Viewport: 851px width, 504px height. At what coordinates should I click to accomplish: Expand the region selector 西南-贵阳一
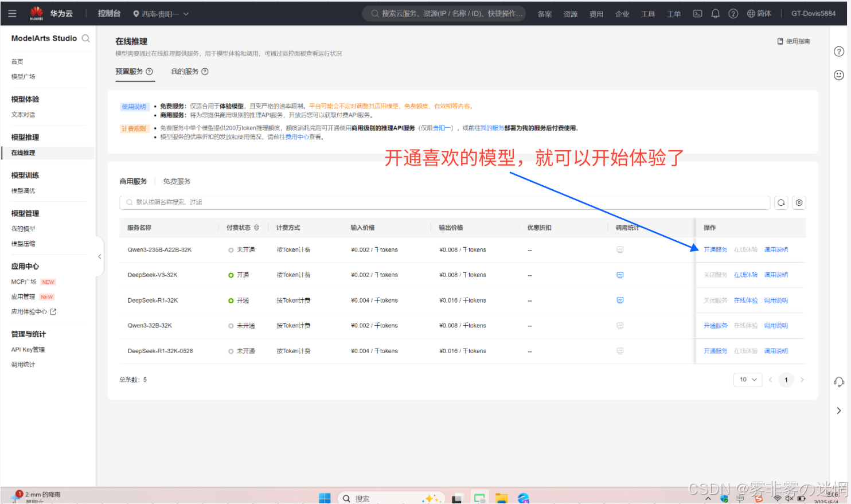(x=161, y=14)
